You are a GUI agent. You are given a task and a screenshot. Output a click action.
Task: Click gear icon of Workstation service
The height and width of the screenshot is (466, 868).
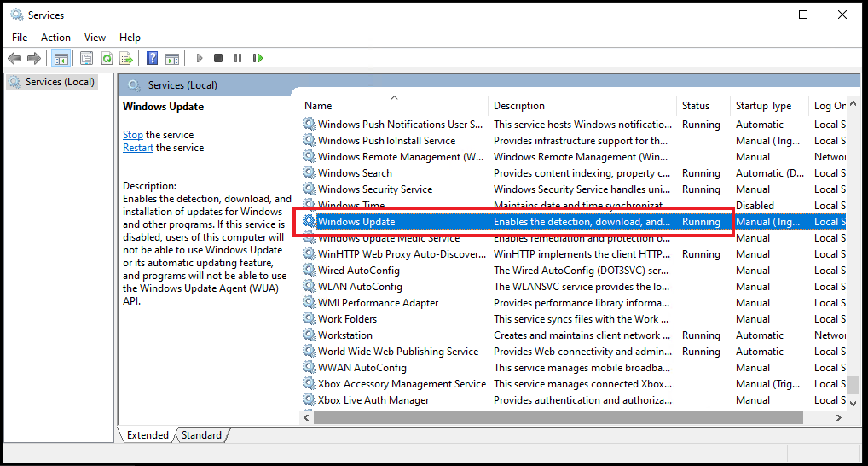coord(309,335)
